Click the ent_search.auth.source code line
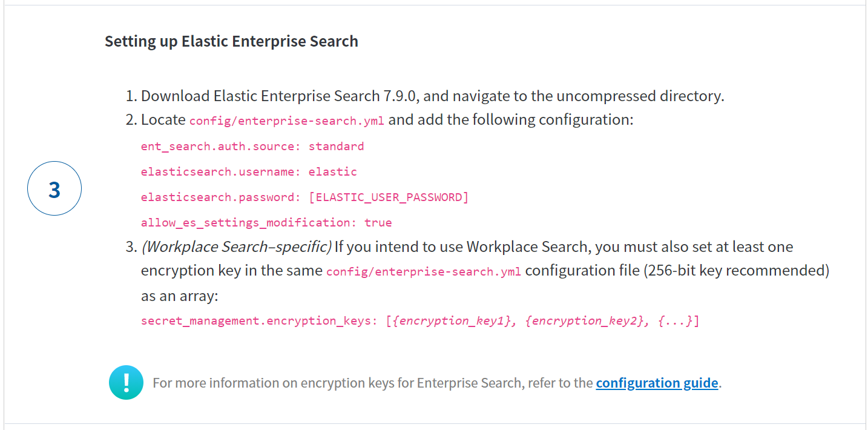 (x=252, y=147)
